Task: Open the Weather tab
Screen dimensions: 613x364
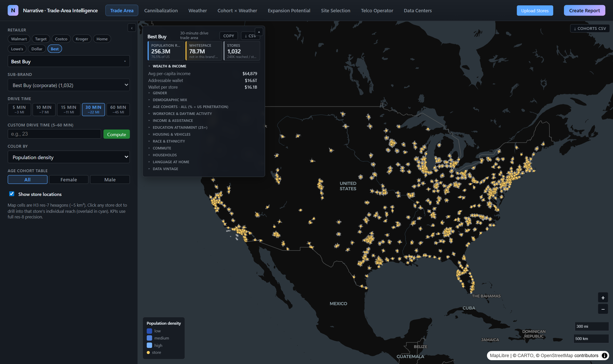Action: click(198, 10)
